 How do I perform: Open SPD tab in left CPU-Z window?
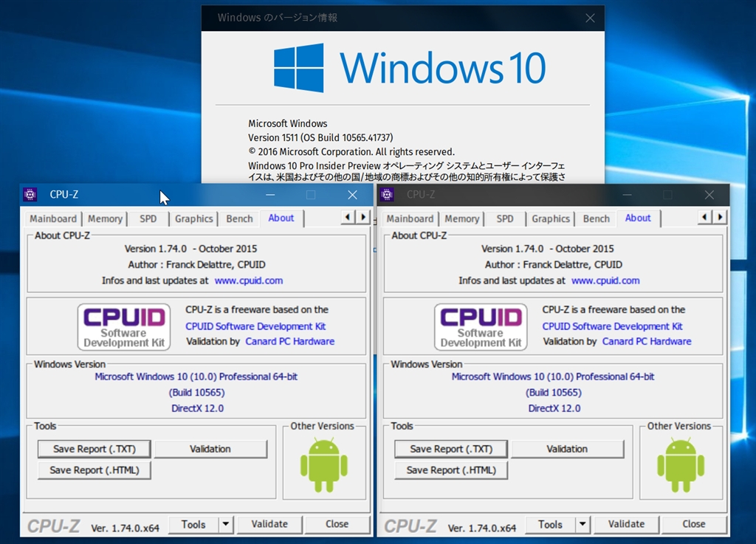point(148,218)
